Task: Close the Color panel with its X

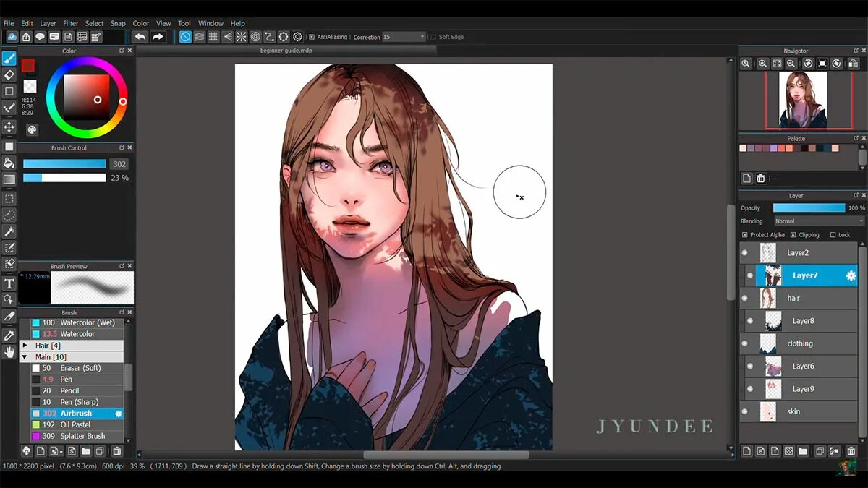Action: [130, 51]
